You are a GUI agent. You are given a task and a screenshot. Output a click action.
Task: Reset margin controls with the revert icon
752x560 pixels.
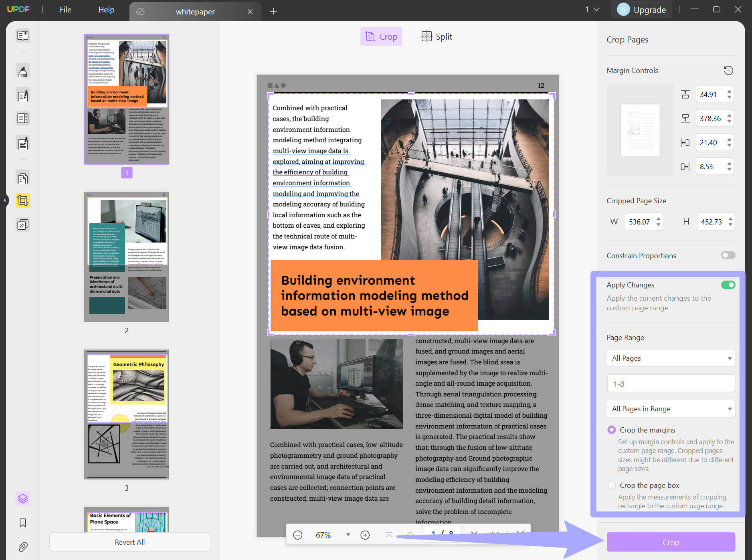click(728, 70)
